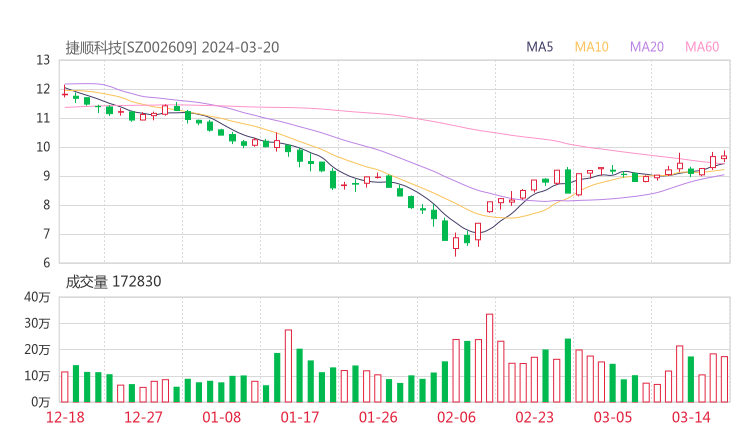Click the price axis value 9

coord(46,176)
